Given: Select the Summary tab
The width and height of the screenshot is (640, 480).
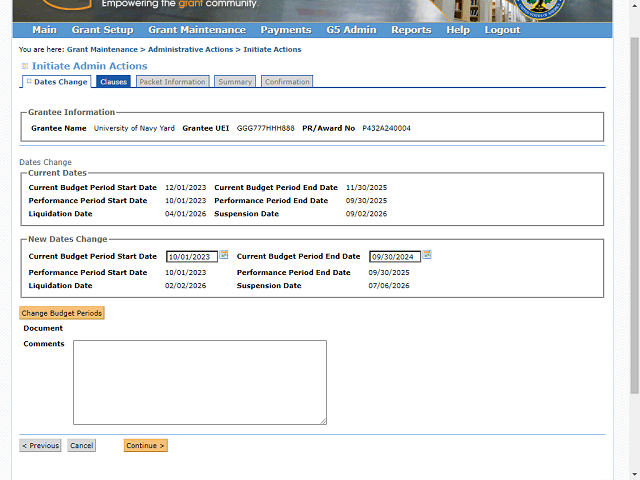Looking at the screenshot, I should pyautogui.click(x=235, y=82).
